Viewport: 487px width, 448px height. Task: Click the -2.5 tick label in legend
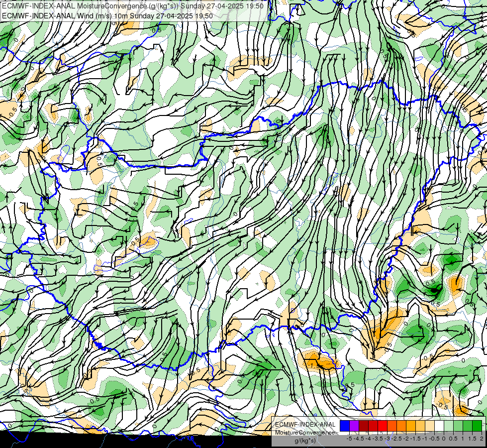[397, 439]
